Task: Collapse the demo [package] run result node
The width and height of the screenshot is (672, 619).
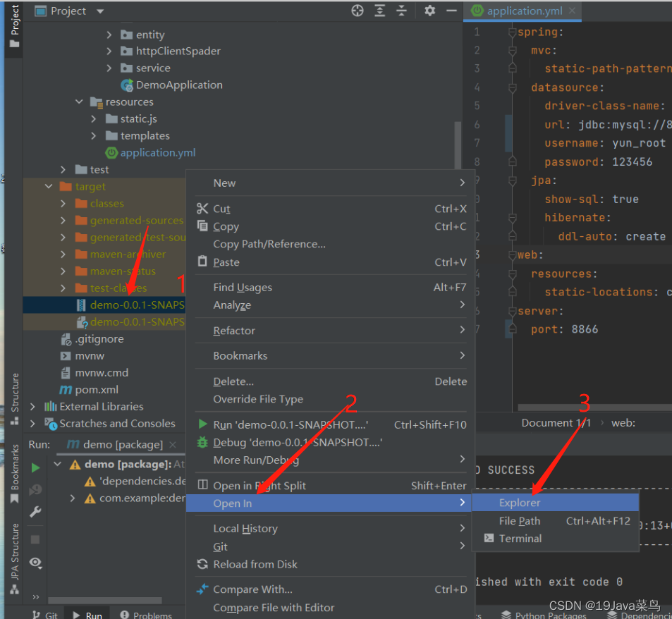Action: 57,464
